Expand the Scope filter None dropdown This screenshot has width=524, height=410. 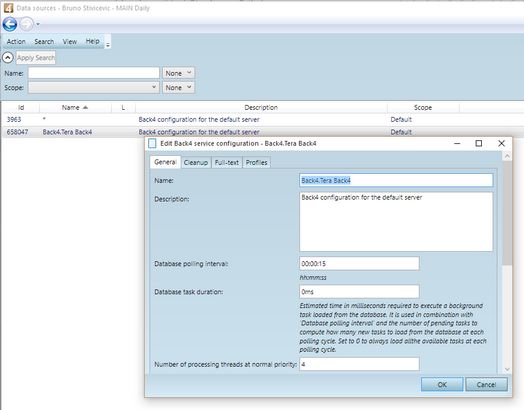[x=178, y=88]
